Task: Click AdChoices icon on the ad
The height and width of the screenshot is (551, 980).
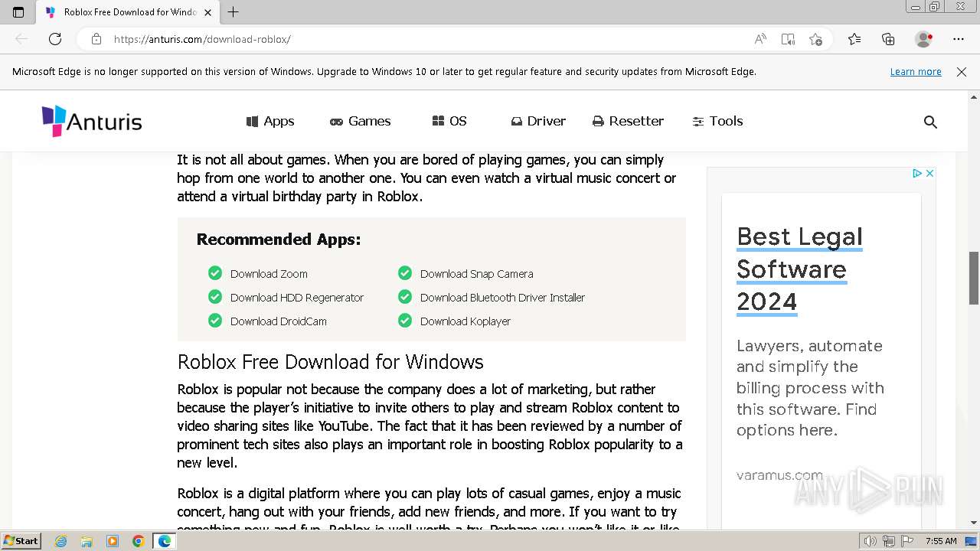Action: click(916, 174)
